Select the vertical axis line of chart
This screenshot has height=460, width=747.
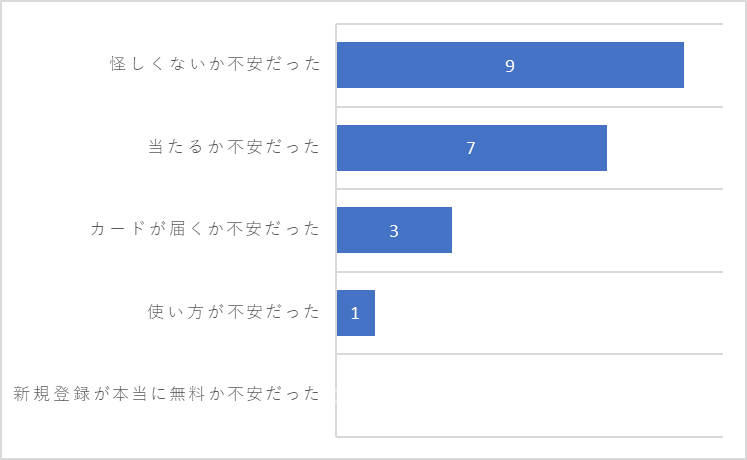[x=336, y=230]
